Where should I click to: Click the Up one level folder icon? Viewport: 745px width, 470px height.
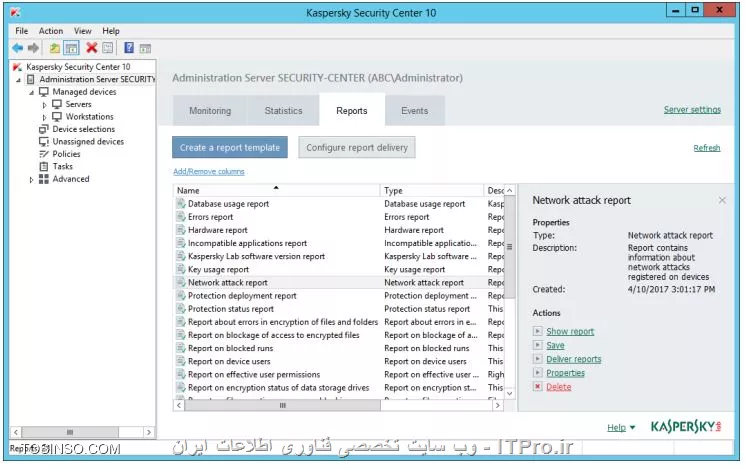pos(55,48)
